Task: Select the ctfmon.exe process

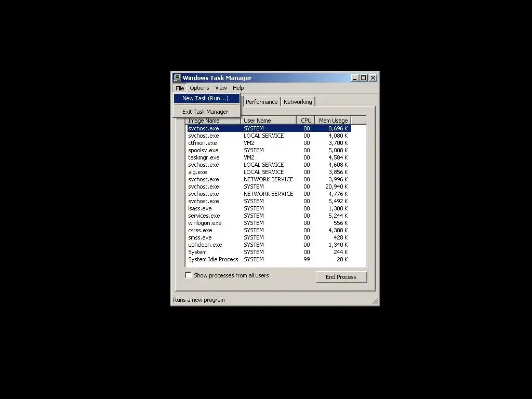Action: click(x=269, y=143)
